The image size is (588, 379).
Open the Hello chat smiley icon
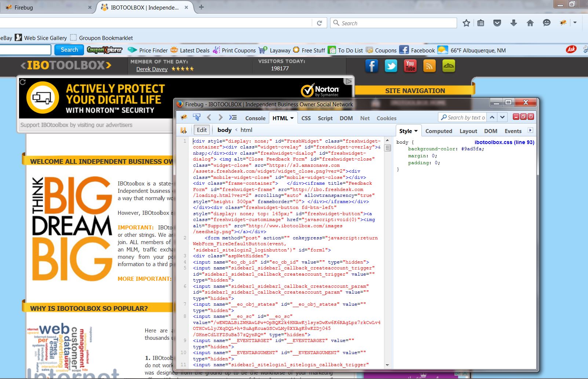click(547, 23)
